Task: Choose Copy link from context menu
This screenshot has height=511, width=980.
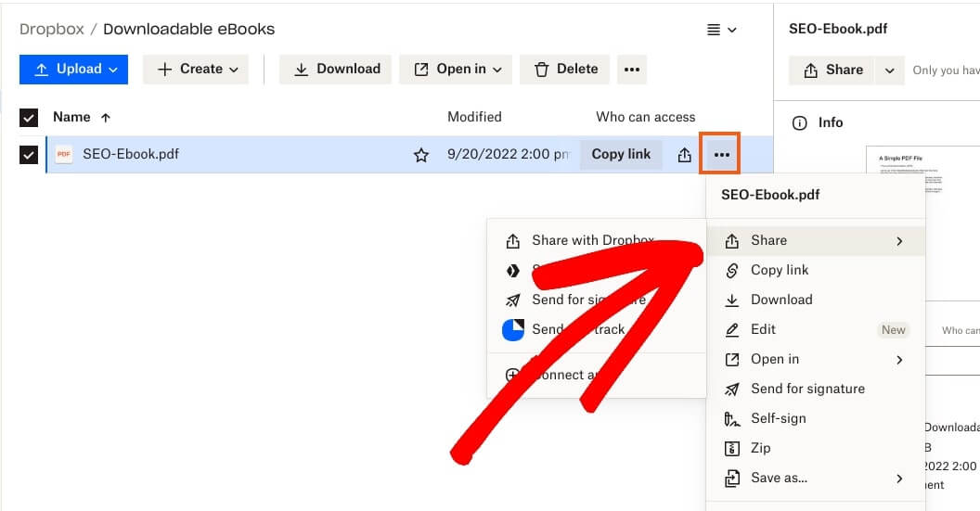Action: pyautogui.click(x=815, y=270)
